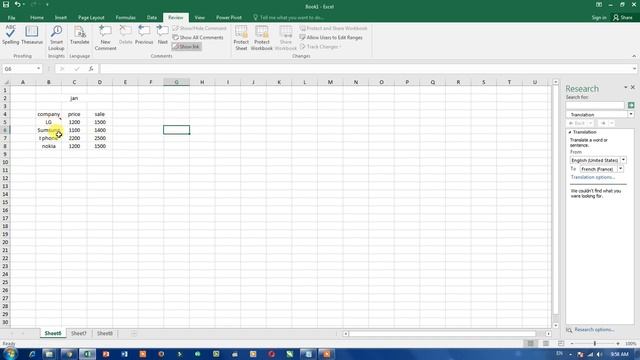Viewport: 640px width, 360px height.
Task: Close the Research pane
Action: (633, 87)
